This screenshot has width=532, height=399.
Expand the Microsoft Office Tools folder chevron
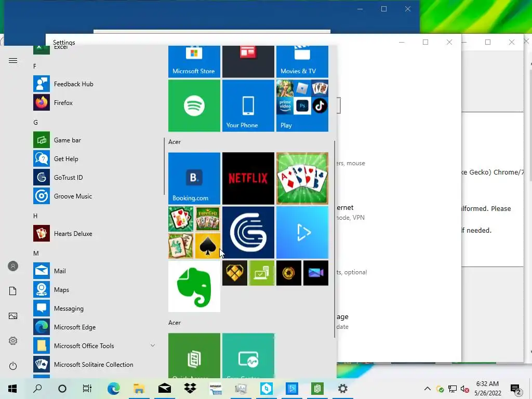coord(153,345)
